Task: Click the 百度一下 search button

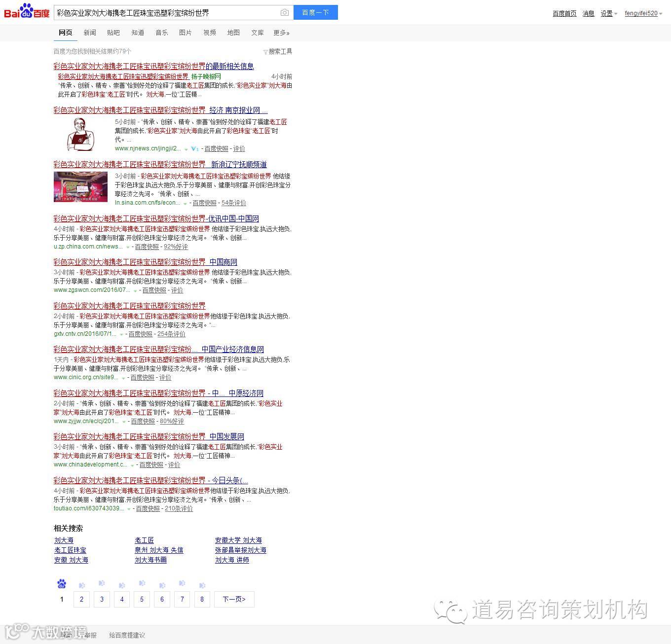Action: 316,12
